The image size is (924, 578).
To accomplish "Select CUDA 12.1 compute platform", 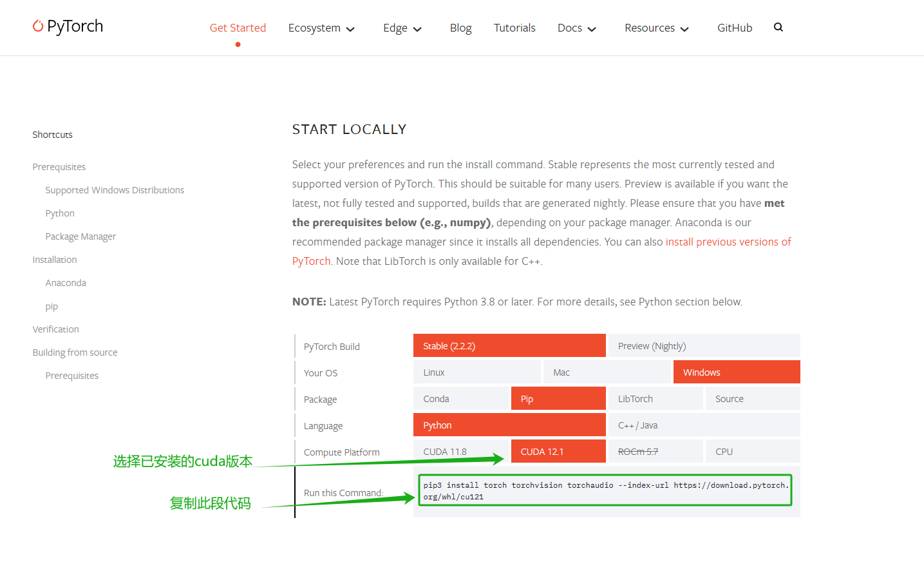I will (558, 452).
